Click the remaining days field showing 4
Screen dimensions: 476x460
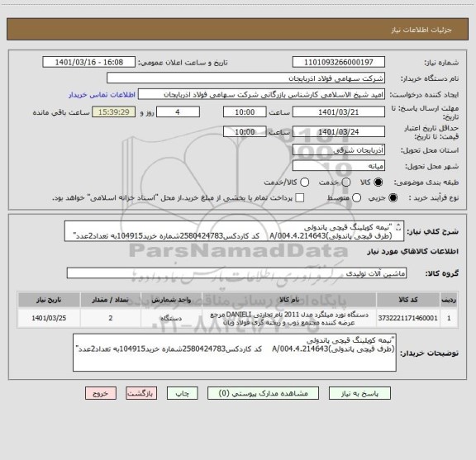click(x=178, y=112)
